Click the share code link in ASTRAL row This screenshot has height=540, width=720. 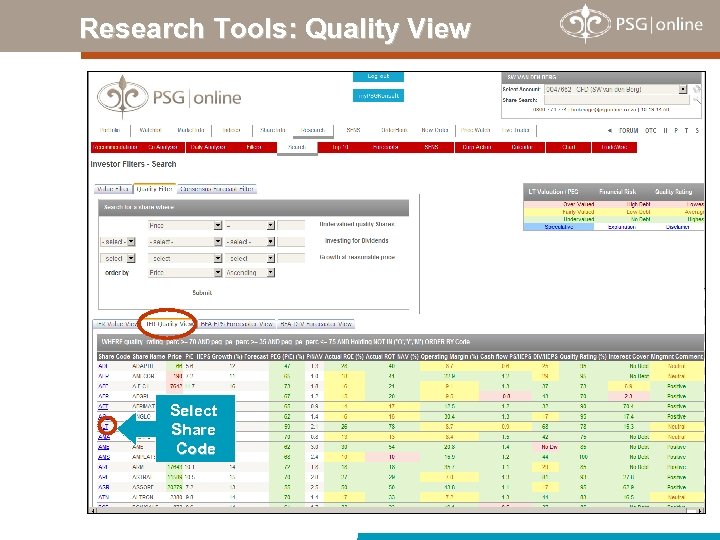103,478
